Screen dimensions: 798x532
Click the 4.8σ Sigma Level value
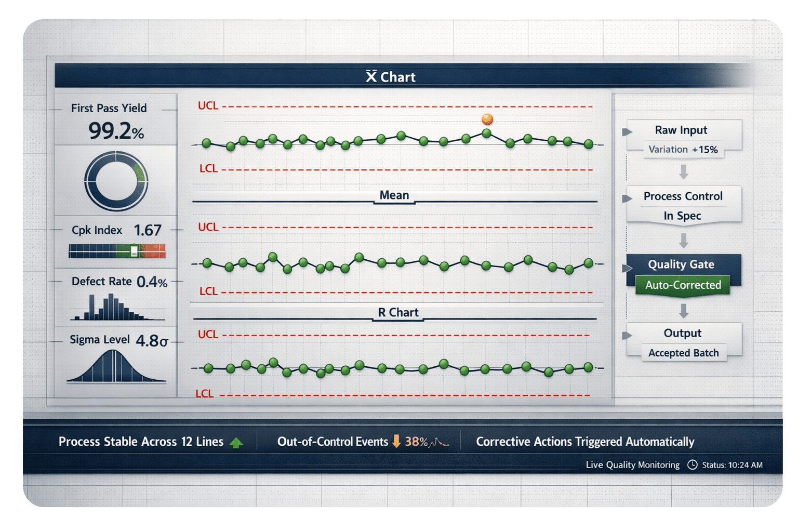click(152, 341)
